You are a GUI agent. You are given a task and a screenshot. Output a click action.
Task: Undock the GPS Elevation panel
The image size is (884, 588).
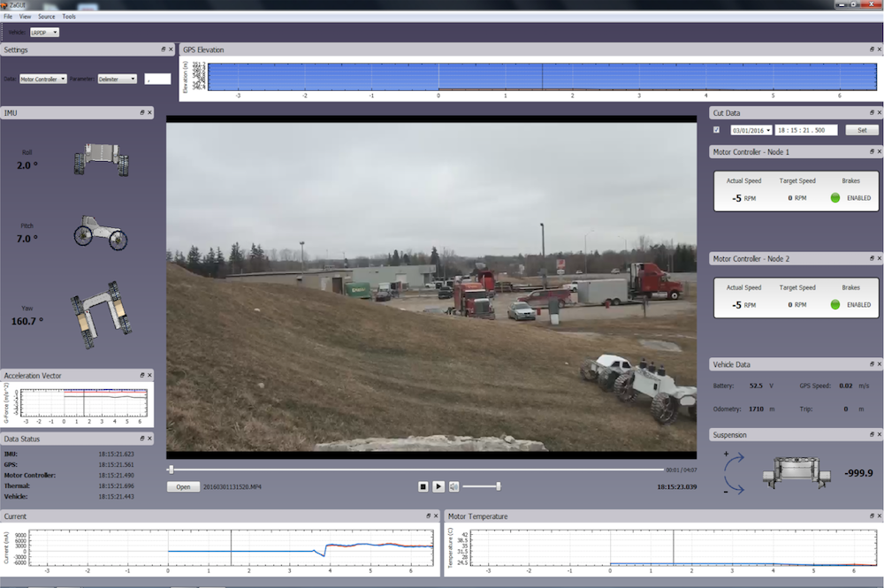[x=870, y=50]
